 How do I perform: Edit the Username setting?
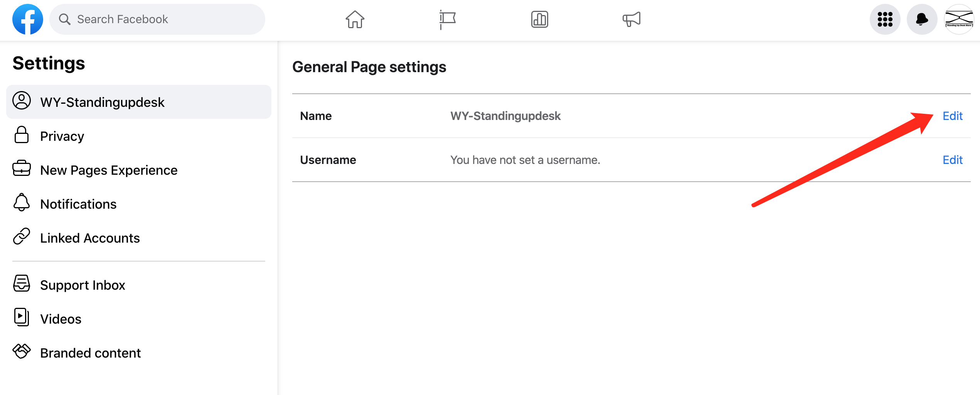click(952, 160)
